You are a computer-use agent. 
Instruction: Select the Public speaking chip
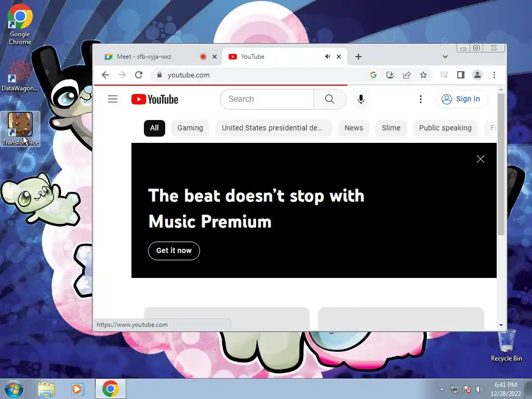(445, 128)
